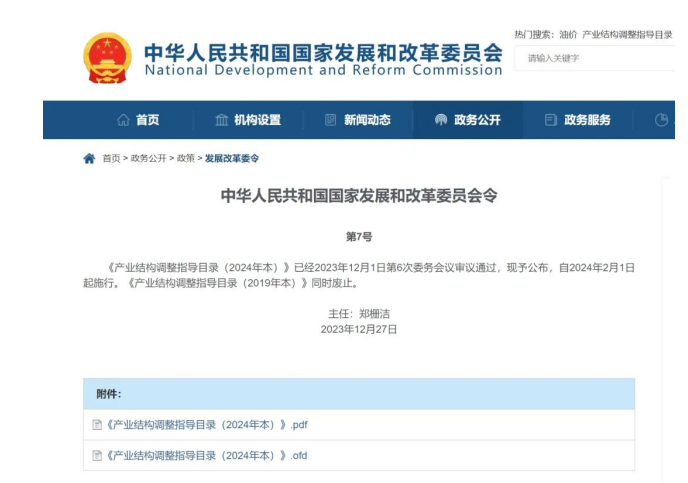The image size is (688, 483).
Task: Click the blue house breadcrumb icon
Action: pyautogui.click(x=89, y=158)
